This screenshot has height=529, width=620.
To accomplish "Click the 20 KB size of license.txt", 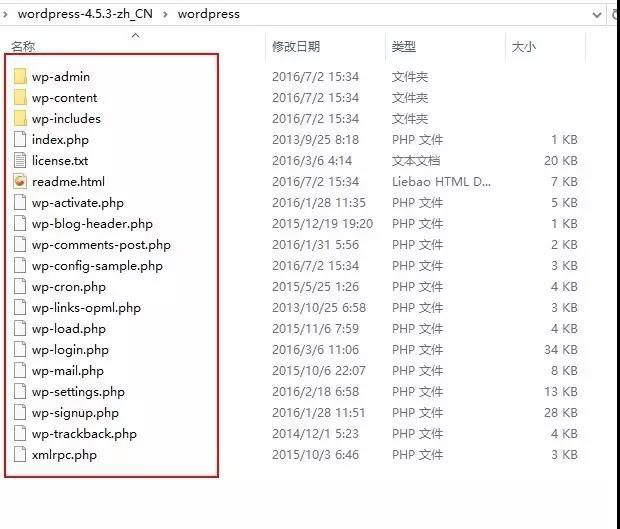I will [x=561, y=161].
